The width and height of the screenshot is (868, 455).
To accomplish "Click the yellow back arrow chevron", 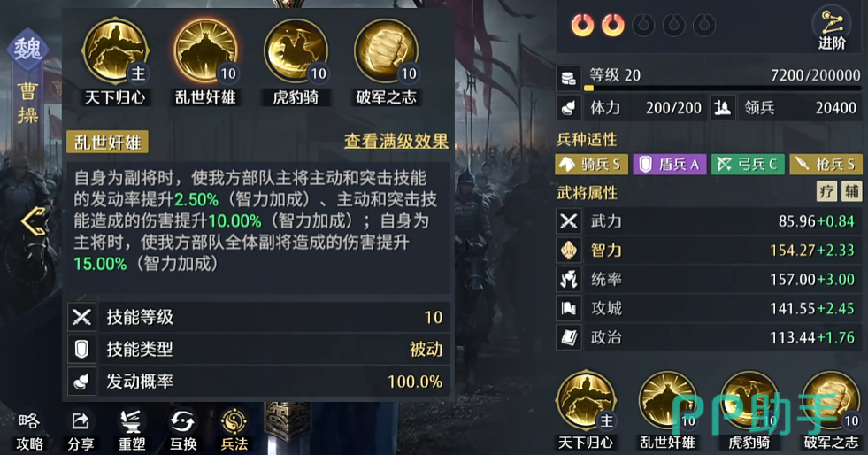I will tap(34, 220).
